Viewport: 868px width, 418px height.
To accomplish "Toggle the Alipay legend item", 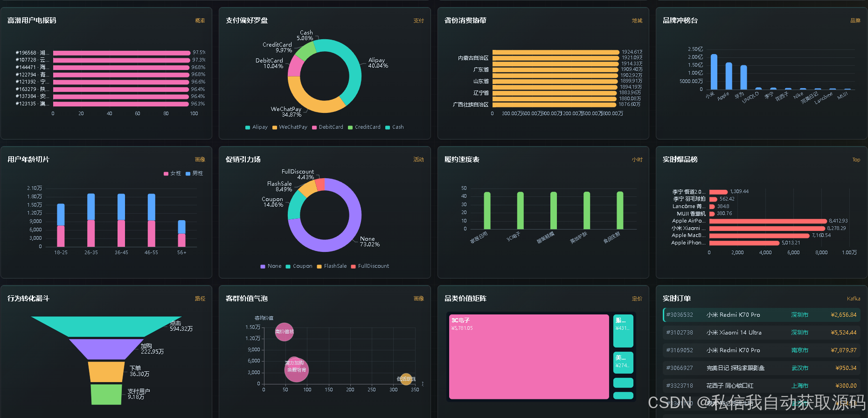I will (x=257, y=127).
